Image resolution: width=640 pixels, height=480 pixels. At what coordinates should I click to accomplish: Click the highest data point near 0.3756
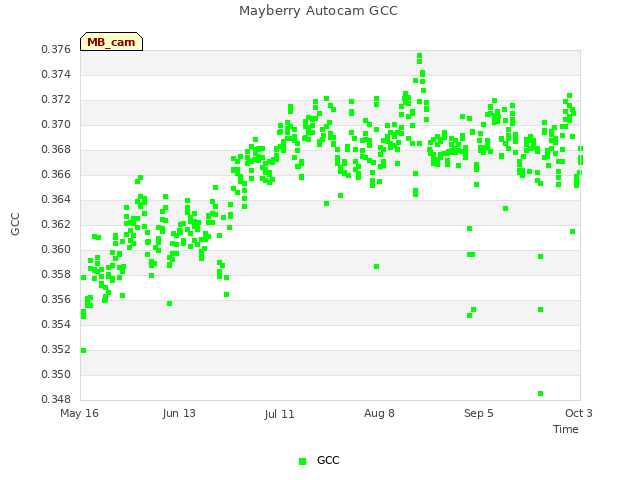coord(420,56)
